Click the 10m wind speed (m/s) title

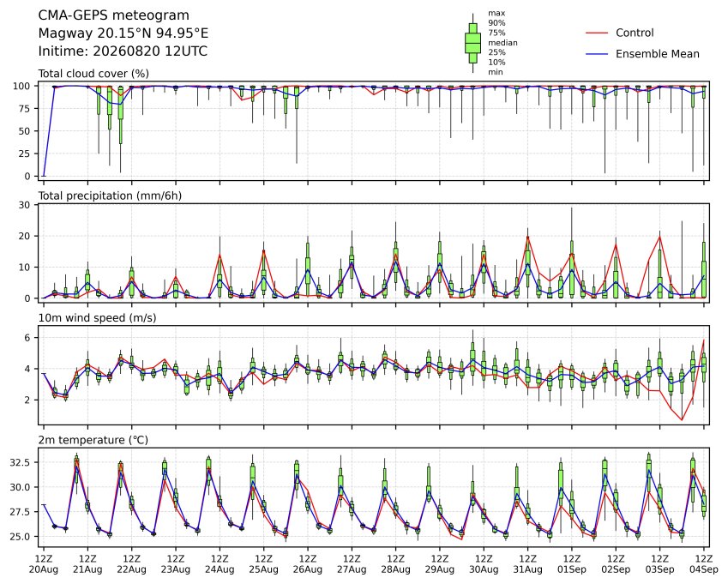(x=97, y=318)
